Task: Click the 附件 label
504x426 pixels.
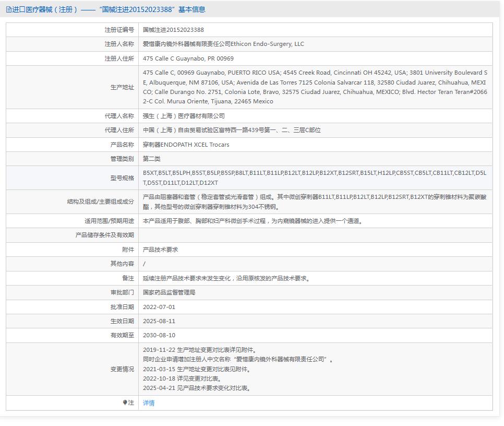Action: pyautogui.click(x=128, y=250)
